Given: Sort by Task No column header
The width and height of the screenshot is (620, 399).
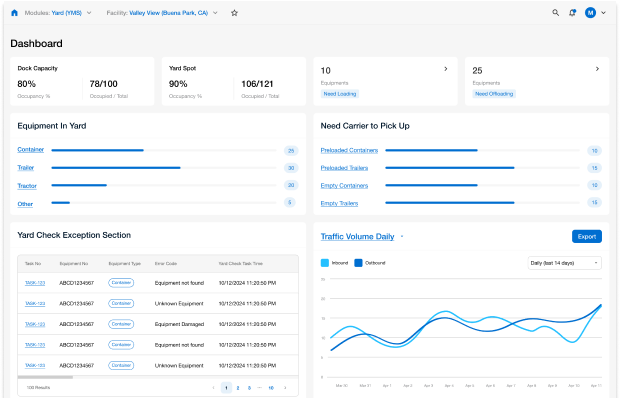Looking at the screenshot, I should coord(33,263).
